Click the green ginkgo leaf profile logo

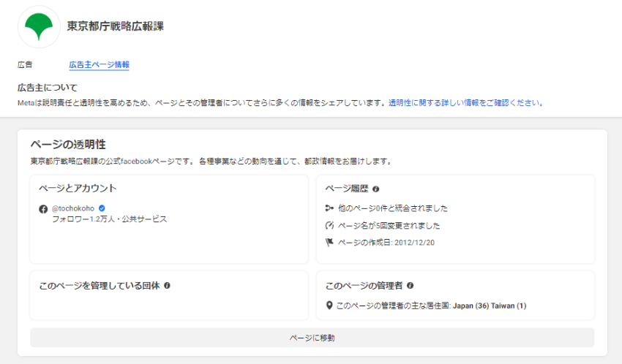[39, 27]
